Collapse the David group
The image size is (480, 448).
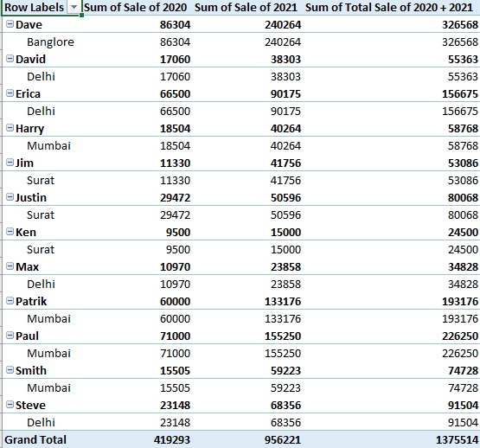click(x=10, y=59)
